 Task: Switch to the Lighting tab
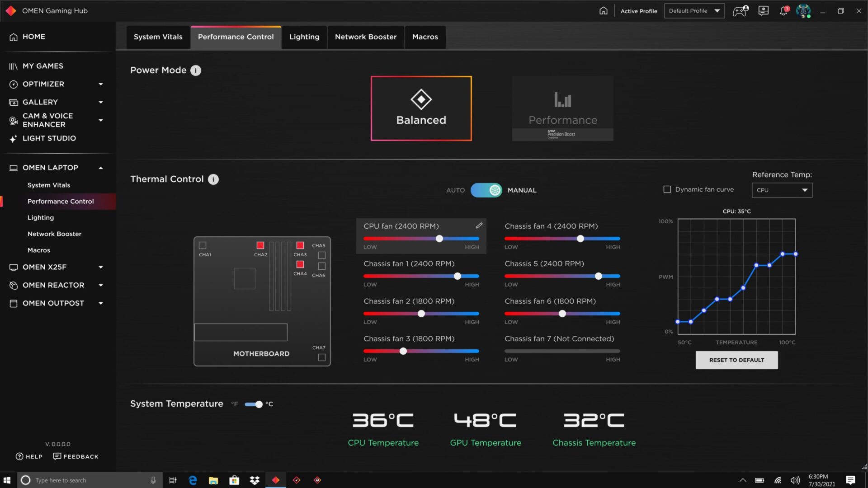(304, 37)
